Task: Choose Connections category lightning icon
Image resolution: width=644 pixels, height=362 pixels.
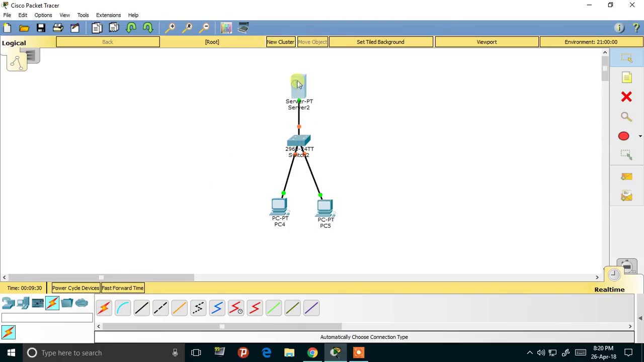Action: 52,303
